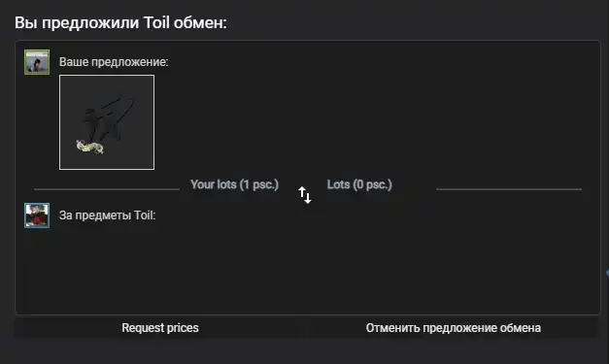Click the Lots (0 psc.) label
This screenshot has height=364, width=609.
pos(359,184)
